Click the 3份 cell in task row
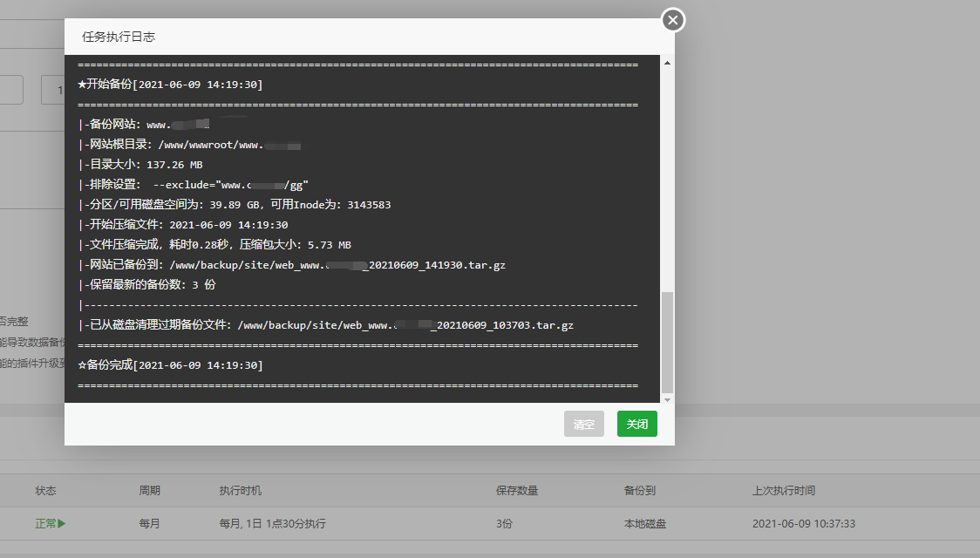Image resolution: width=980 pixels, height=558 pixels. [504, 524]
